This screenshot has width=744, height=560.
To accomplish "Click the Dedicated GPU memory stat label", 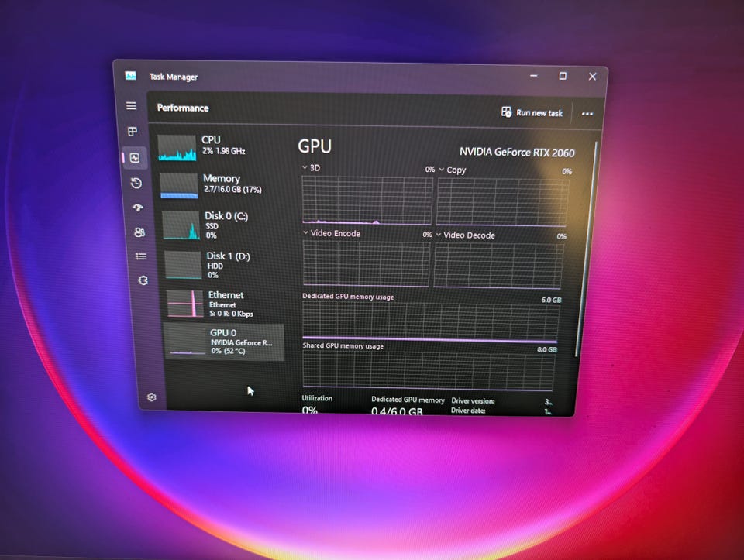I will point(408,400).
